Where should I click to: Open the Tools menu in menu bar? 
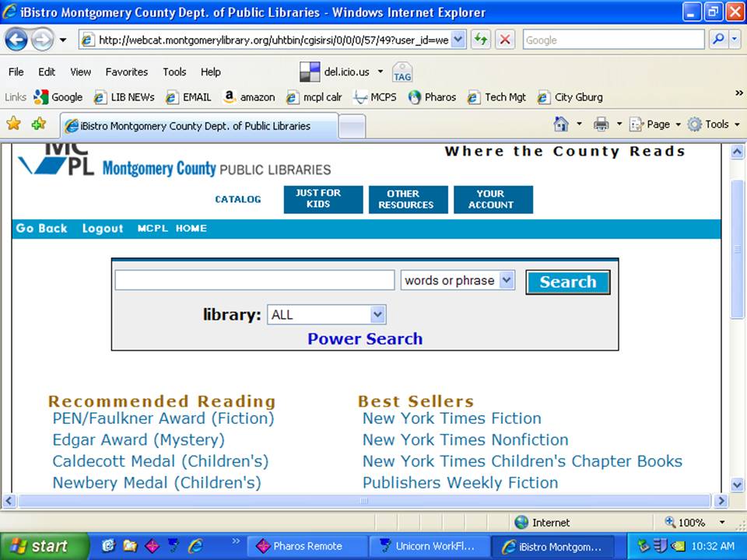coord(174,72)
